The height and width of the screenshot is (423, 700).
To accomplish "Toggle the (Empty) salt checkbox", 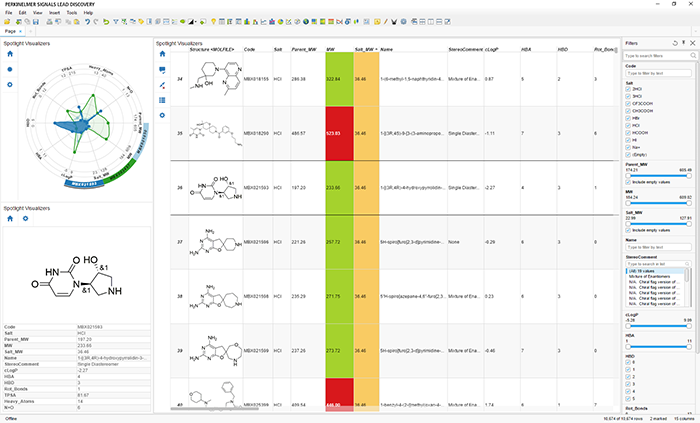I will (x=628, y=154).
